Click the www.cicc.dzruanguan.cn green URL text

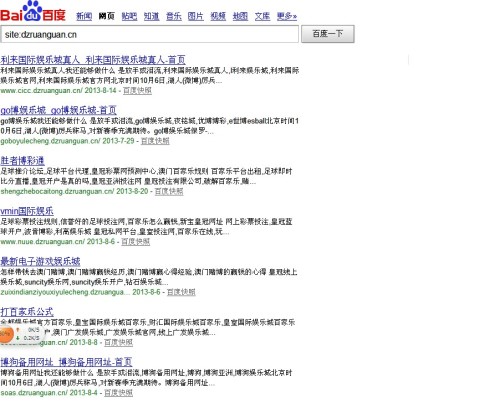click(41, 90)
